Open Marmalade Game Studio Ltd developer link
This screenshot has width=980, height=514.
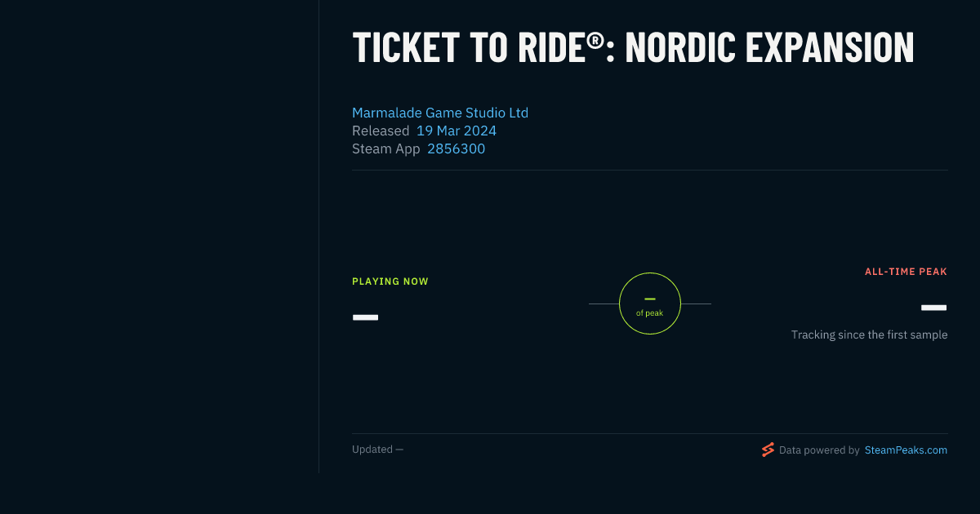[x=440, y=113]
